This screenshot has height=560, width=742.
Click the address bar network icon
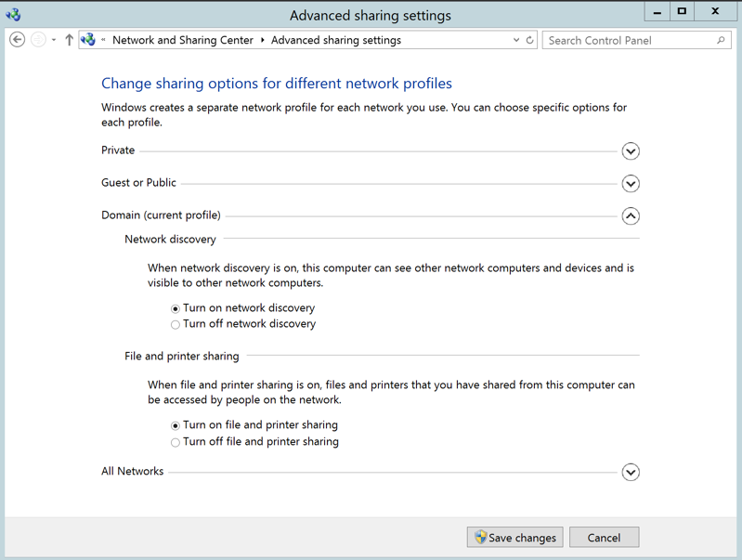[x=89, y=40]
